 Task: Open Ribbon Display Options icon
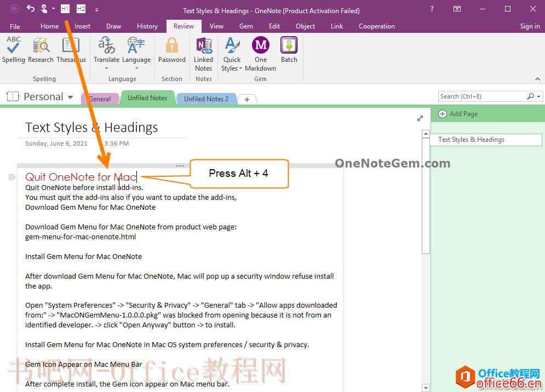(x=457, y=9)
